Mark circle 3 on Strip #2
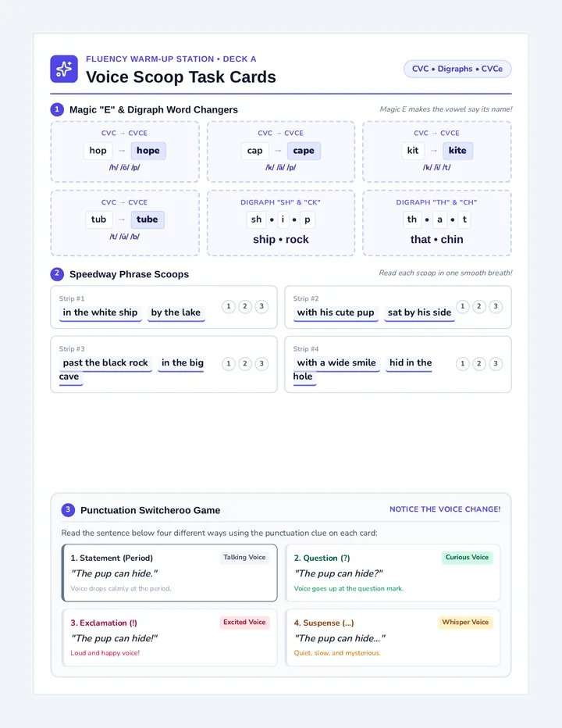562x728 pixels. (x=496, y=306)
